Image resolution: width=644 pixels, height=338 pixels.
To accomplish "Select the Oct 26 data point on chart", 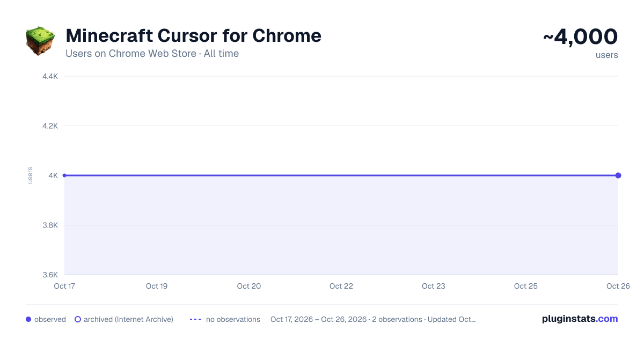I will pyautogui.click(x=618, y=175).
